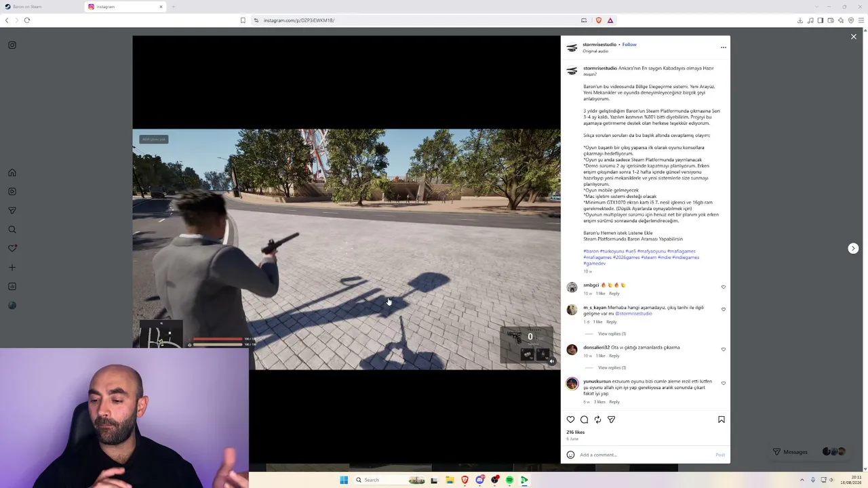The width and height of the screenshot is (868, 488).
Task: Like the donsalieri32 comment
Action: point(724,349)
